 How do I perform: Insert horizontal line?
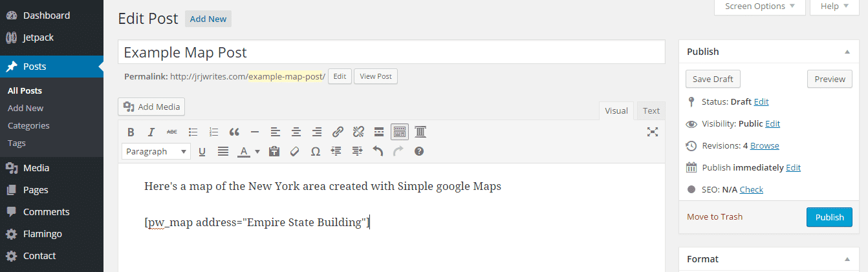pos(255,132)
